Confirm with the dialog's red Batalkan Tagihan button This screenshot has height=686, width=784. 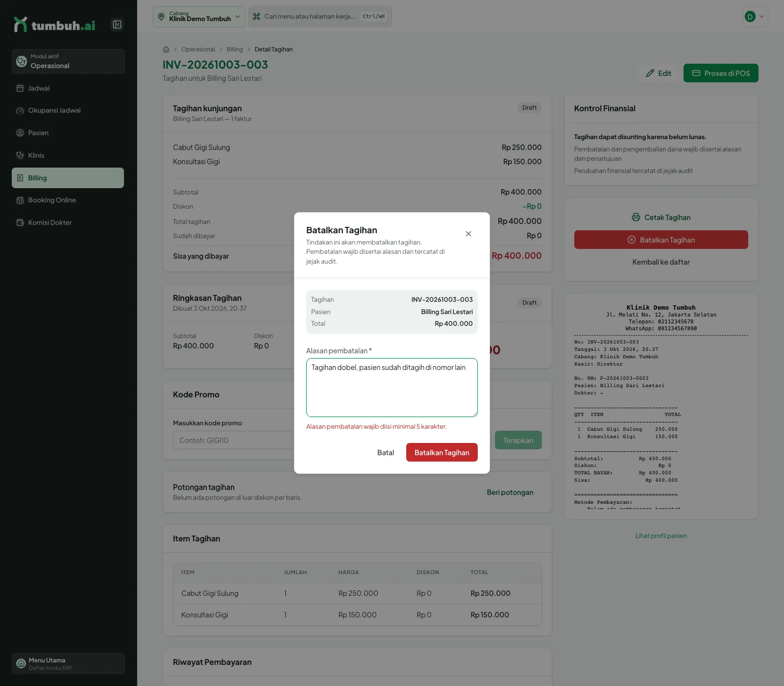tap(442, 452)
